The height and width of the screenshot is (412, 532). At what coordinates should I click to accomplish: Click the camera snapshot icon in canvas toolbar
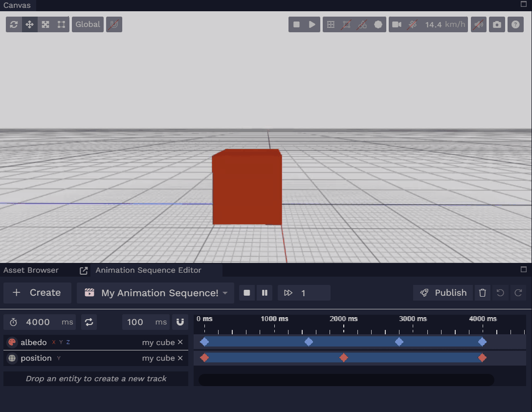pos(497,24)
